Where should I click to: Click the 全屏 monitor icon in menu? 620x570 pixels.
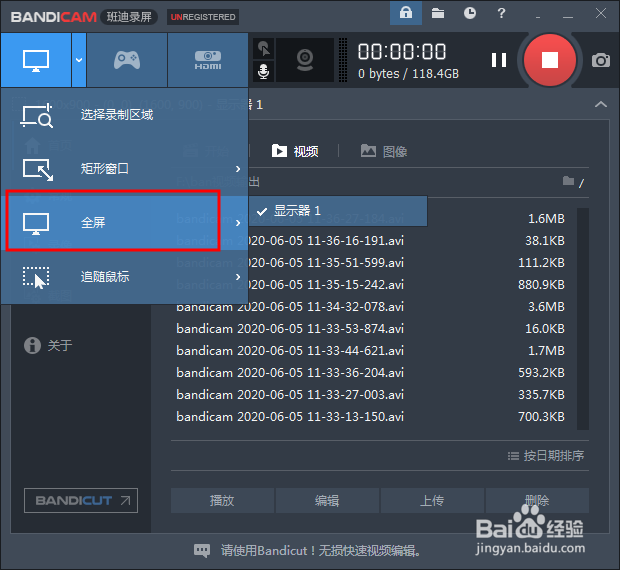36,223
